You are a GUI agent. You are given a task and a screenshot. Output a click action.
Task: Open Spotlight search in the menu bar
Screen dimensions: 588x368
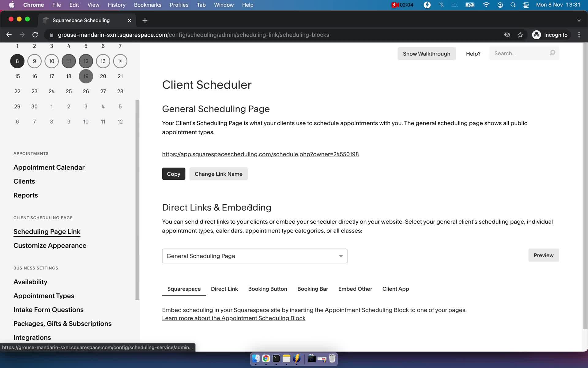pyautogui.click(x=513, y=5)
